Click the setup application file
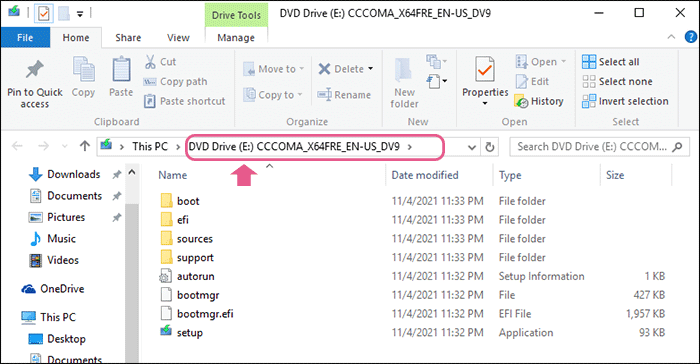700x364 pixels. pos(189,333)
